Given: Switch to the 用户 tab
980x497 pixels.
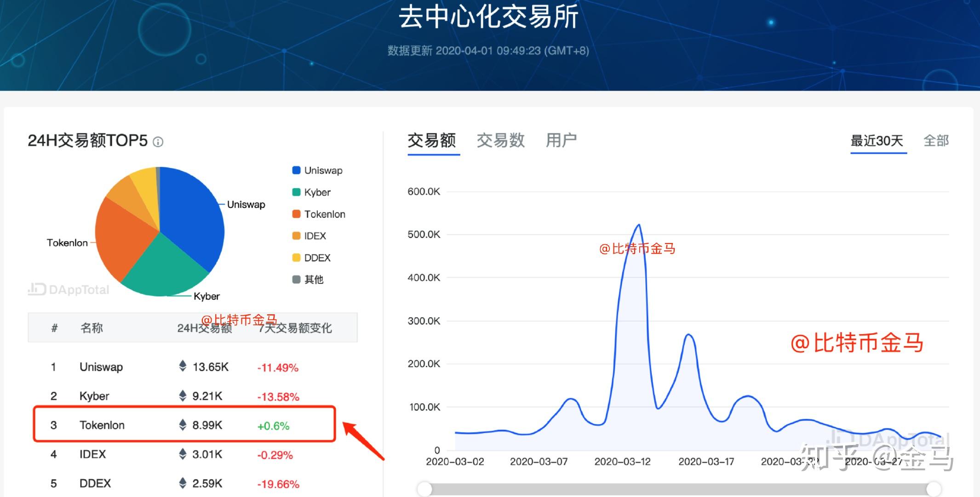Looking at the screenshot, I should [561, 140].
